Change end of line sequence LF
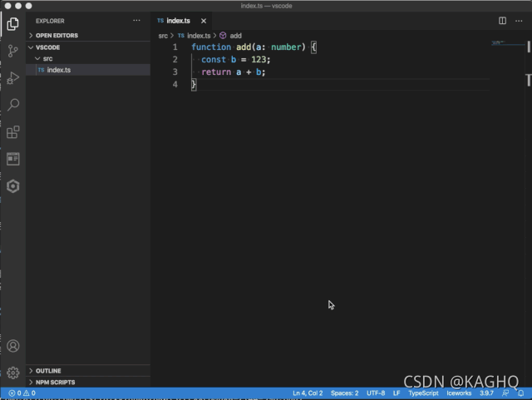Image resolution: width=532 pixels, height=400 pixels. (397, 393)
